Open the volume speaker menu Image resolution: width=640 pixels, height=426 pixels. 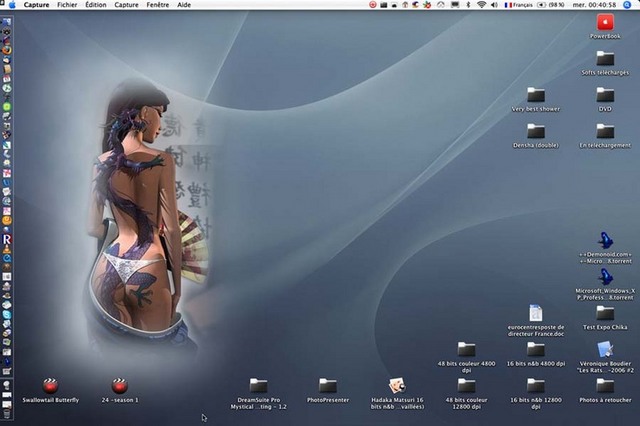tap(494, 5)
